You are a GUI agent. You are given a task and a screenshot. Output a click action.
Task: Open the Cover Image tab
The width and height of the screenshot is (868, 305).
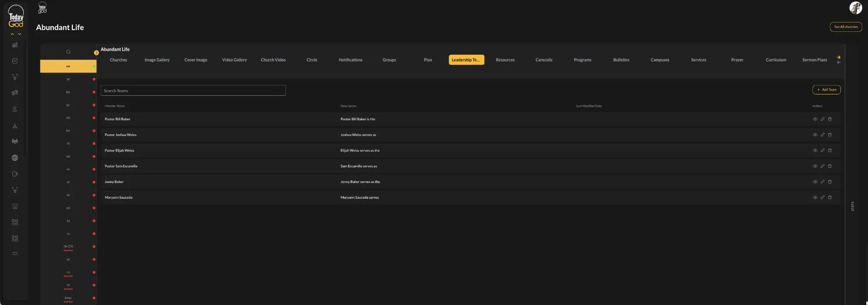[x=196, y=60]
